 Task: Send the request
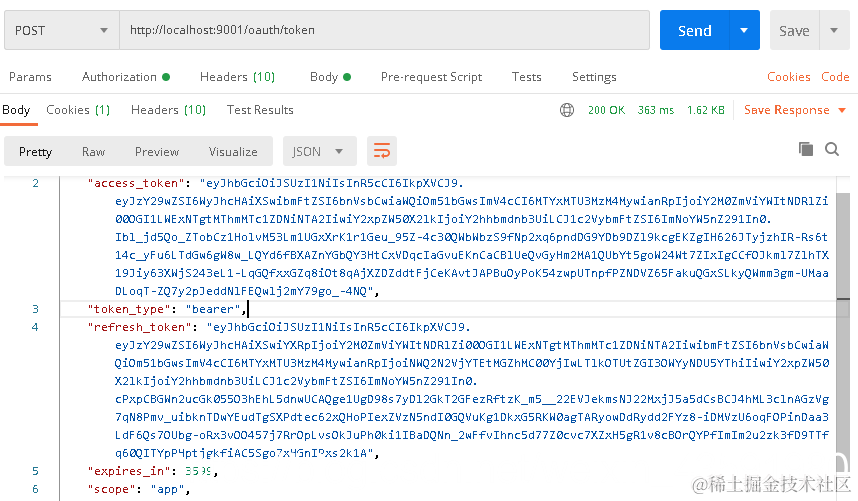click(x=694, y=30)
